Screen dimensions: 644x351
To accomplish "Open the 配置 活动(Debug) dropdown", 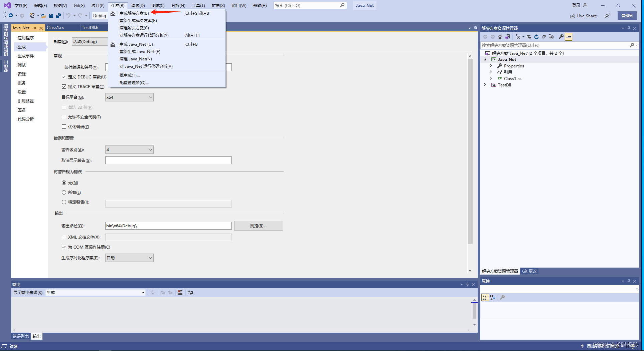I will (x=90, y=41).
